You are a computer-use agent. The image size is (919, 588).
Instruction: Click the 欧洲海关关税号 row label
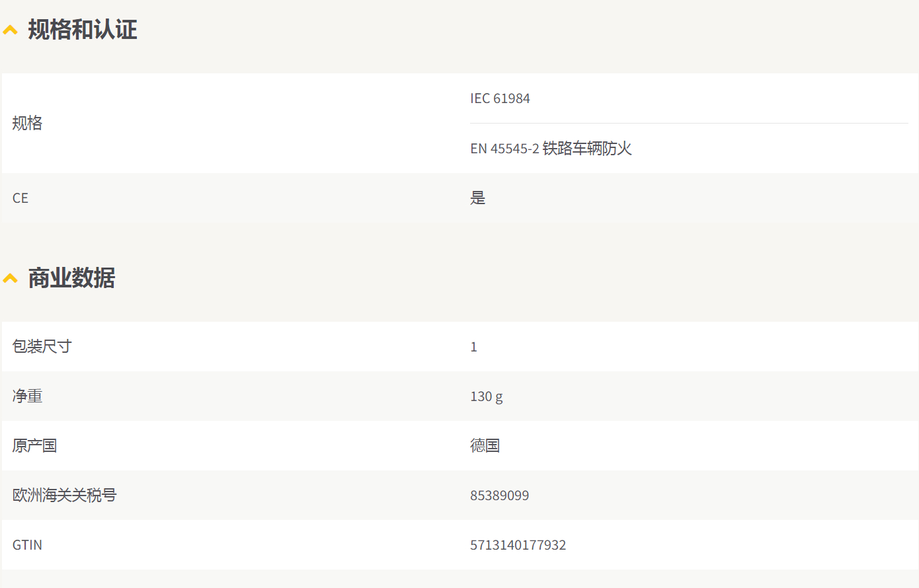[x=64, y=495]
